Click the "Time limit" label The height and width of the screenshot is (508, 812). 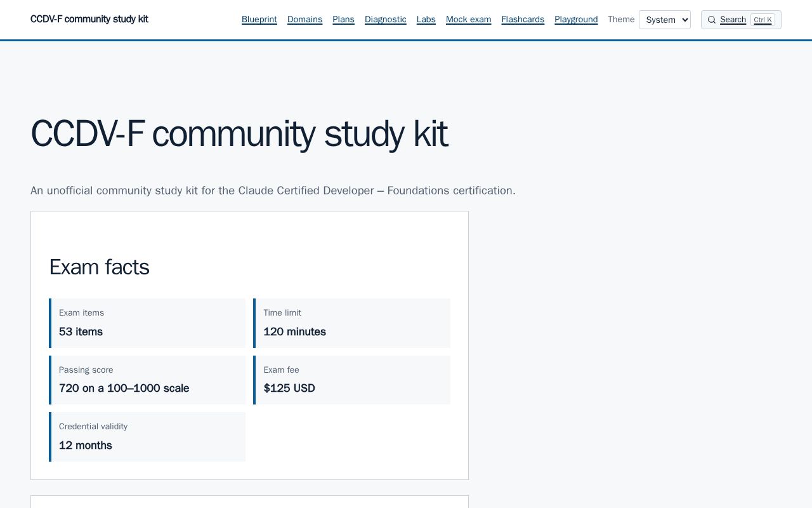coord(282,313)
